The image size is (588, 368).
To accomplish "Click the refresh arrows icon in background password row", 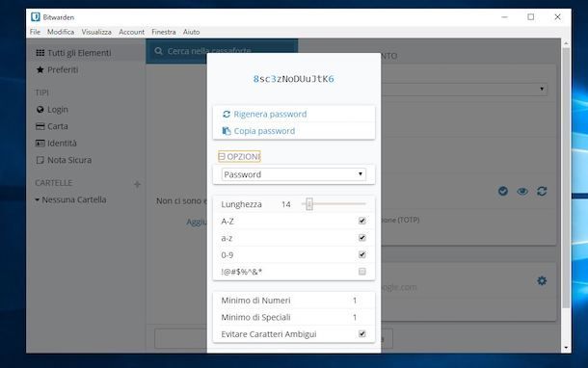I will [x=542, y=191].
